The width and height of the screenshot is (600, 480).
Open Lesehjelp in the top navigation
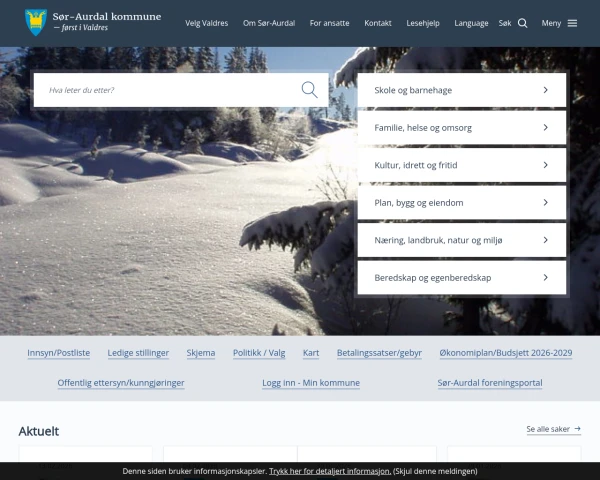(423, 23)
